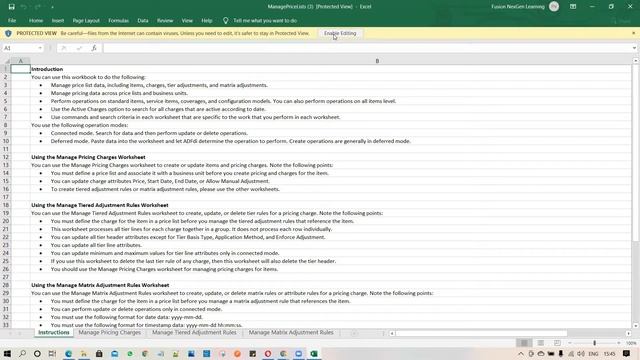This screenshot has height=360, width=640.
Task: Click the Insert Function fx icon
Action: click(x=94, y=48)
